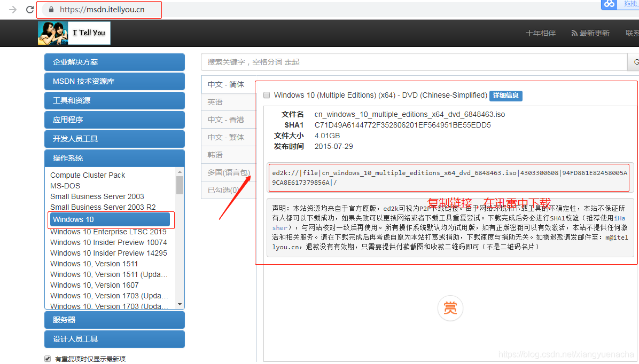Select Windows 10 Insider Preview 10074

pyautogui.click(x=108, y=242)
